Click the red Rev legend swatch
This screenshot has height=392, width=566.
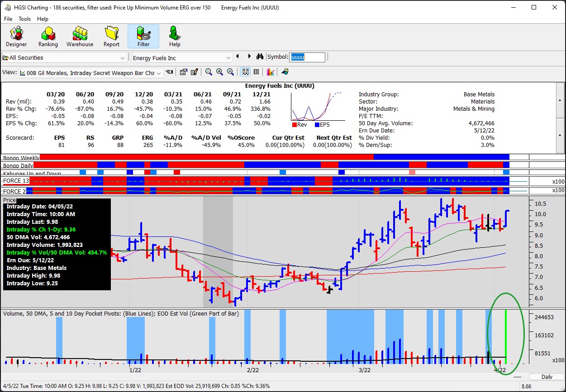pos(294,125)
